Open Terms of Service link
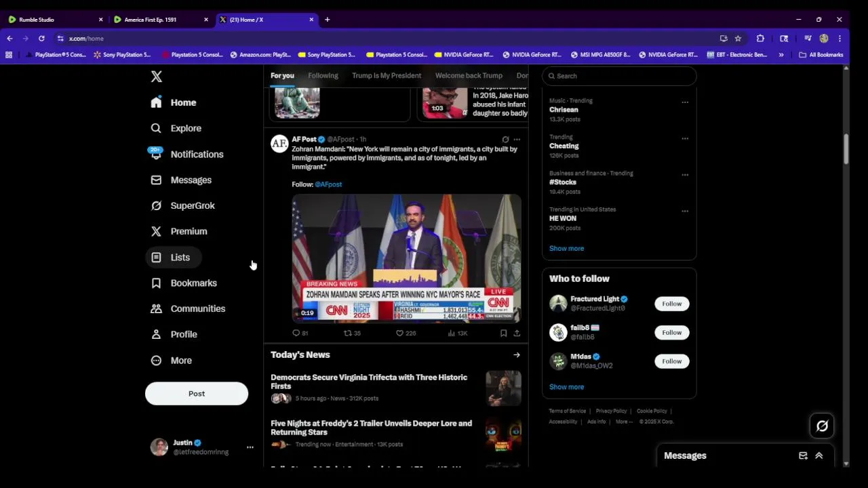This screenshot has height=488, width=868. tap(567, 411)
